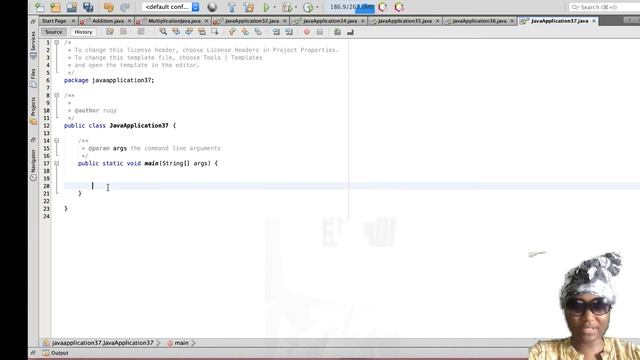
Task: Stop macro recording icon
Action: (x=320, y=32)
